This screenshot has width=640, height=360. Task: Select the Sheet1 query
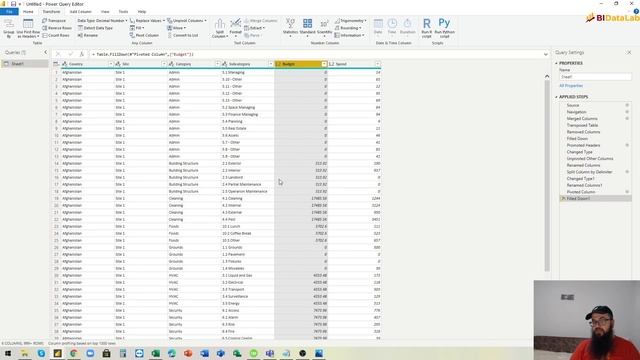(x=24, y=64)
